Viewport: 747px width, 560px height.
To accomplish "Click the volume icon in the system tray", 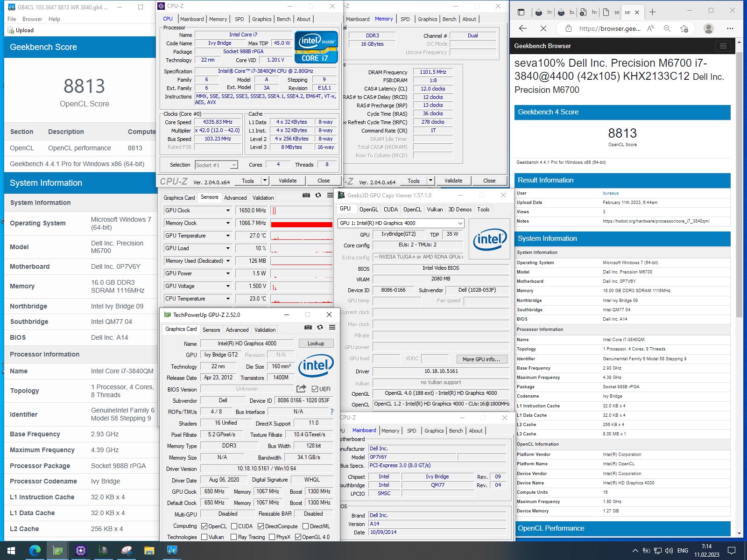I will (x=669, y=551).
